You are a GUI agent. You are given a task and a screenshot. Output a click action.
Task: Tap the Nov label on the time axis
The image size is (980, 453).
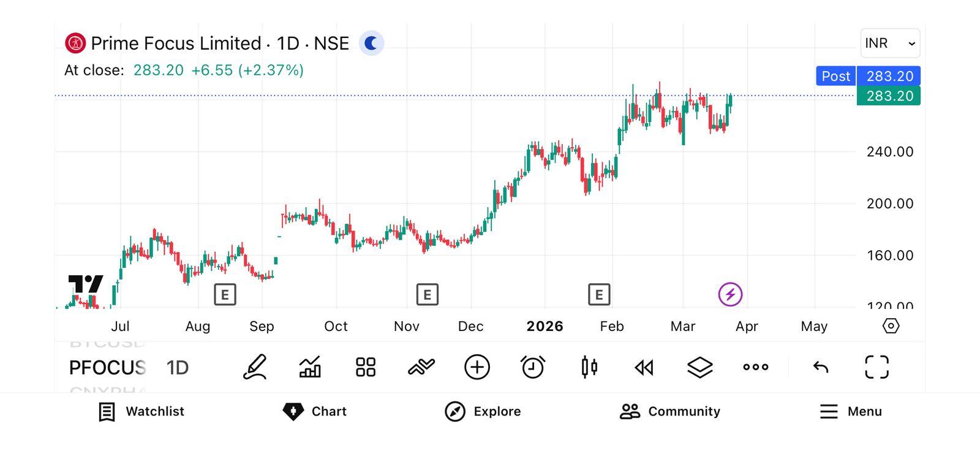407,326
